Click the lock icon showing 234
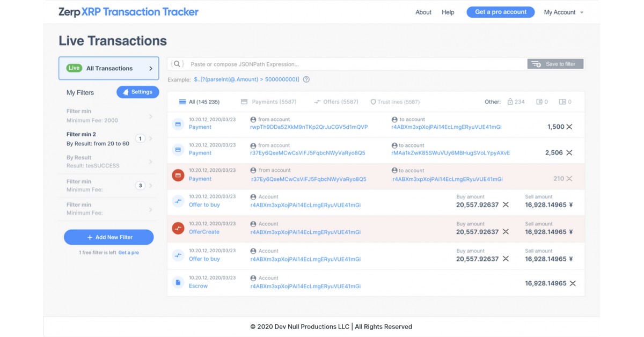 pos(510,101)
